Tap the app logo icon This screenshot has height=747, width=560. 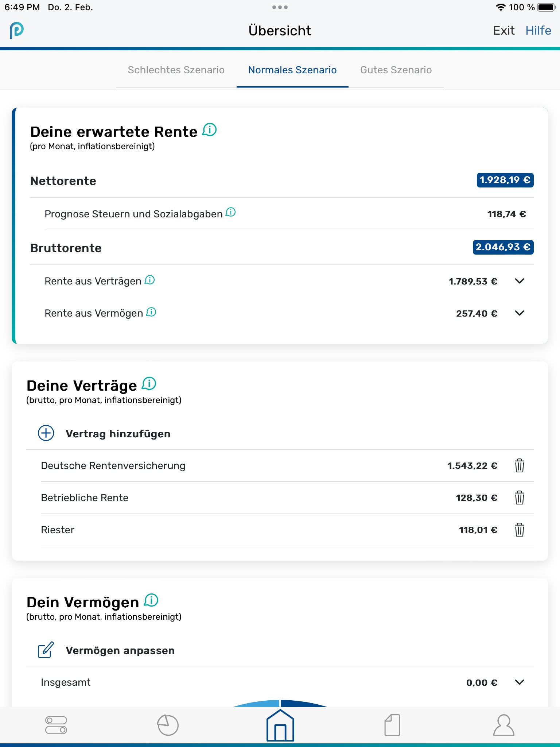pyautogui.click(x=17, y=31)
